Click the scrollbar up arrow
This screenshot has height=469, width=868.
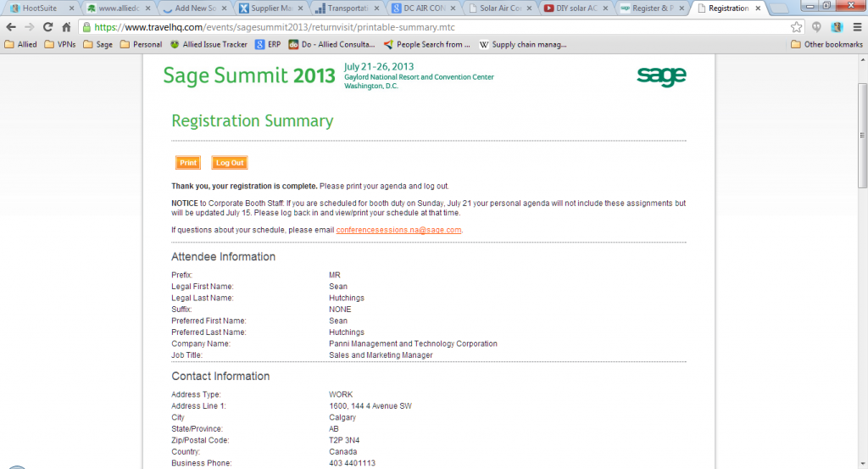coord(862,59)
